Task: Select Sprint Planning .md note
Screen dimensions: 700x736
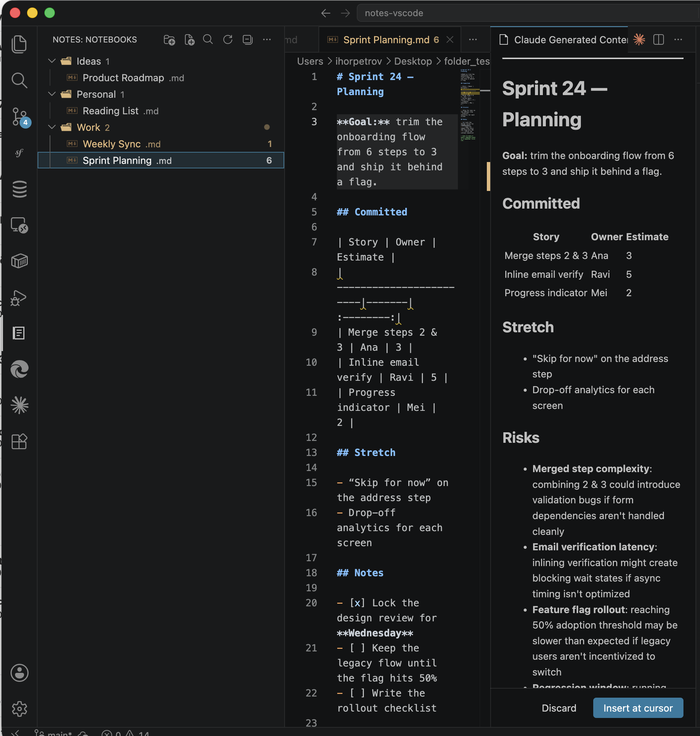Action: click(x=161, y=161)
